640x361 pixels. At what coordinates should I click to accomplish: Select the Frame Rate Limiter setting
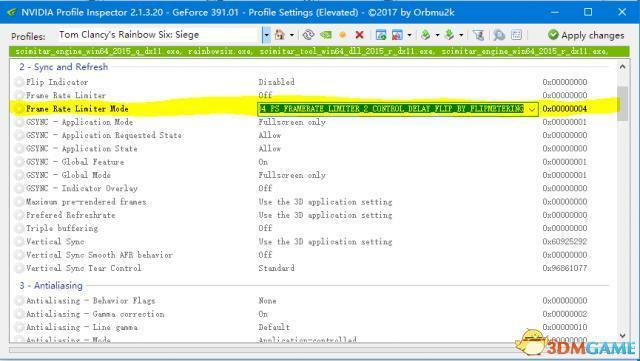tap(313, 95)
